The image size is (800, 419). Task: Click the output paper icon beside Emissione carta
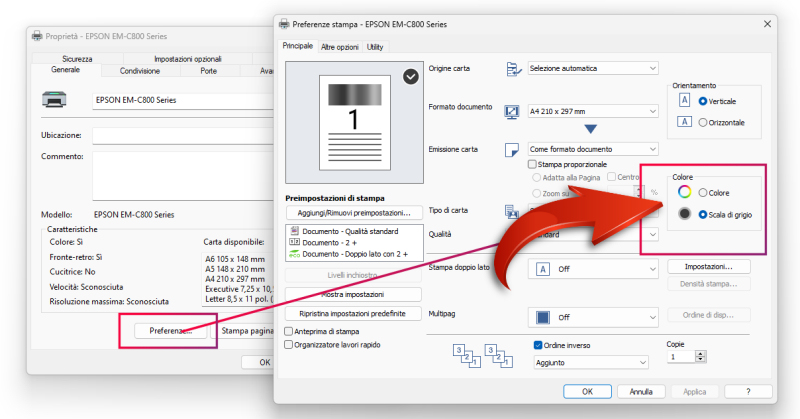pos(511,150)
